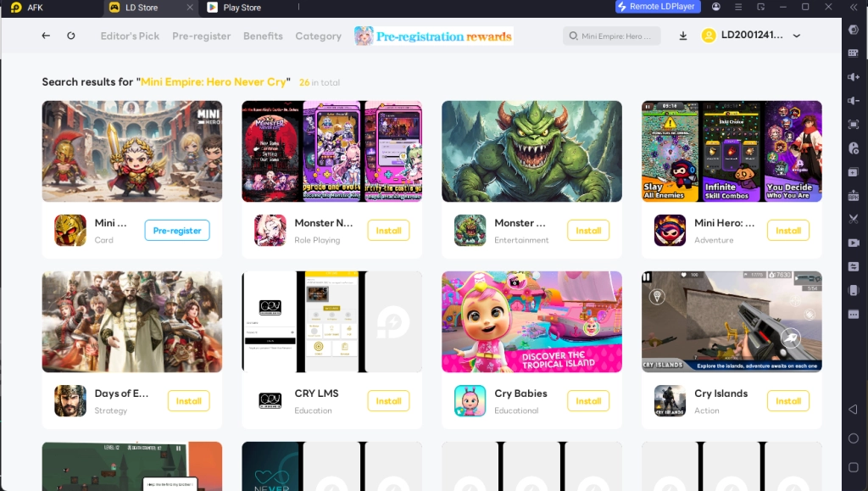Screen dimensions: 868x491
Task: Click the volume up icon in sidebar
Action: pyautogui.click(x=853, y=76)
